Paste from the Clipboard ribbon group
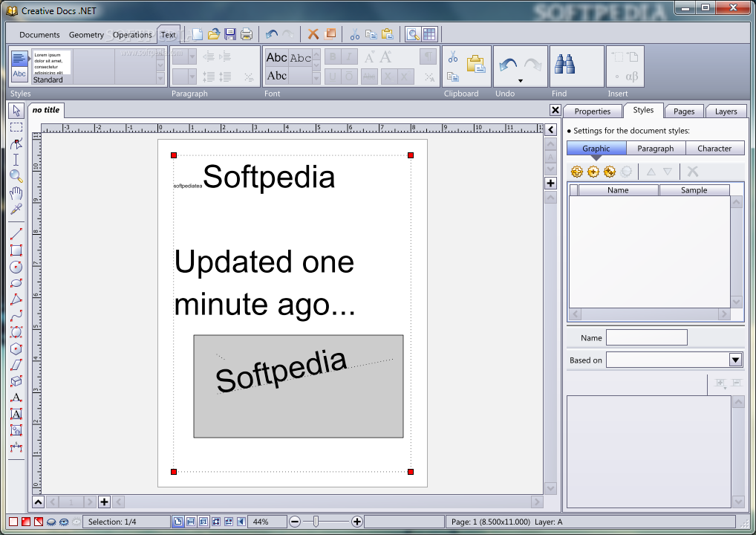Screen dimensions: 756x535 (475, 64)
